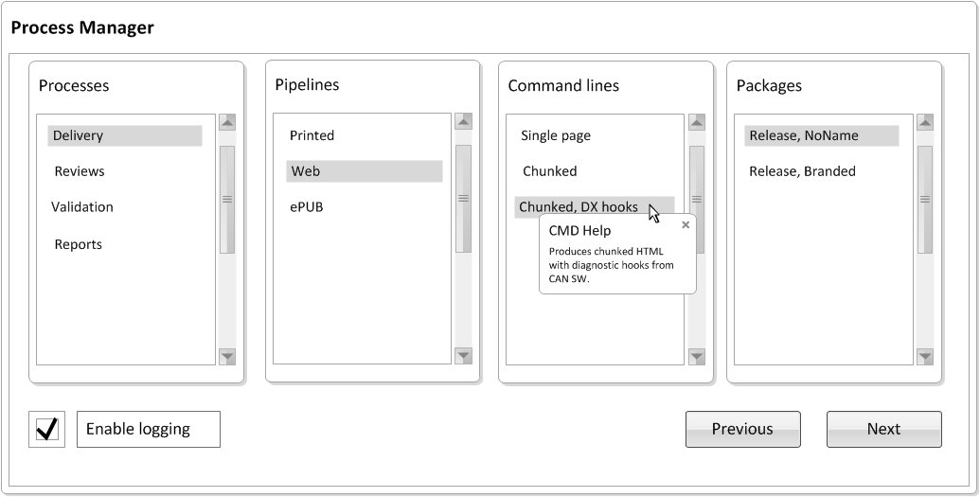The image size is (980, 497).
Task: Click the Pipelines list scroll-up arrow
Action: [x=463, y=121]
